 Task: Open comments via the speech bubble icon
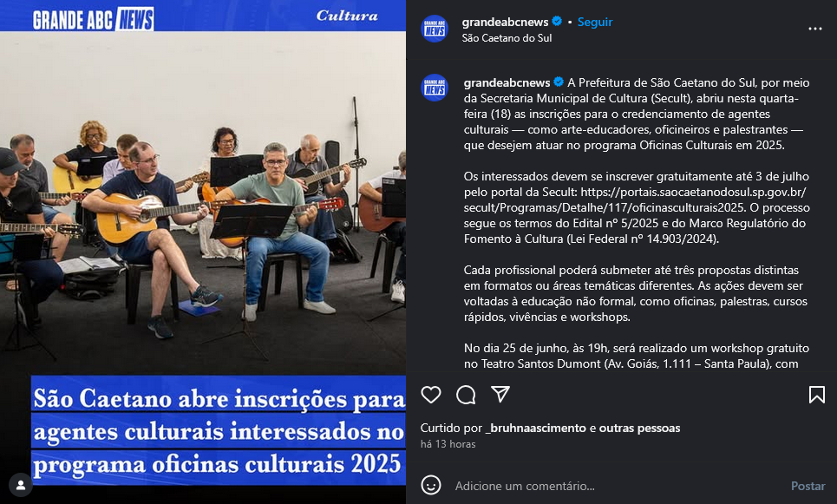point(466,395)
